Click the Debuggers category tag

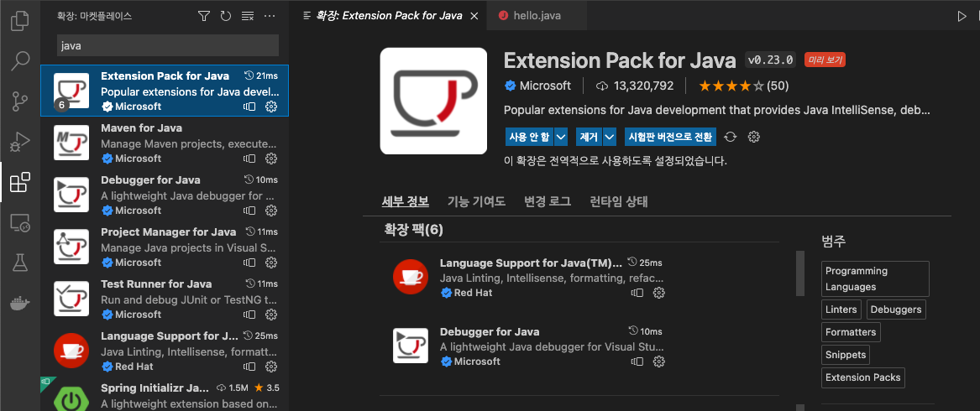(896, 310)
